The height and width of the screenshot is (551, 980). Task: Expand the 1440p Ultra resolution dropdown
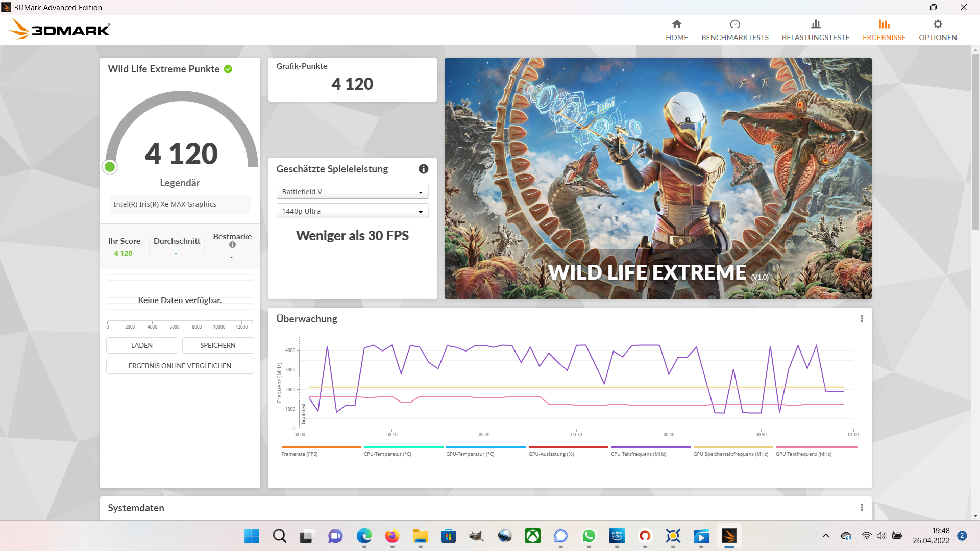tap(352, 211)
